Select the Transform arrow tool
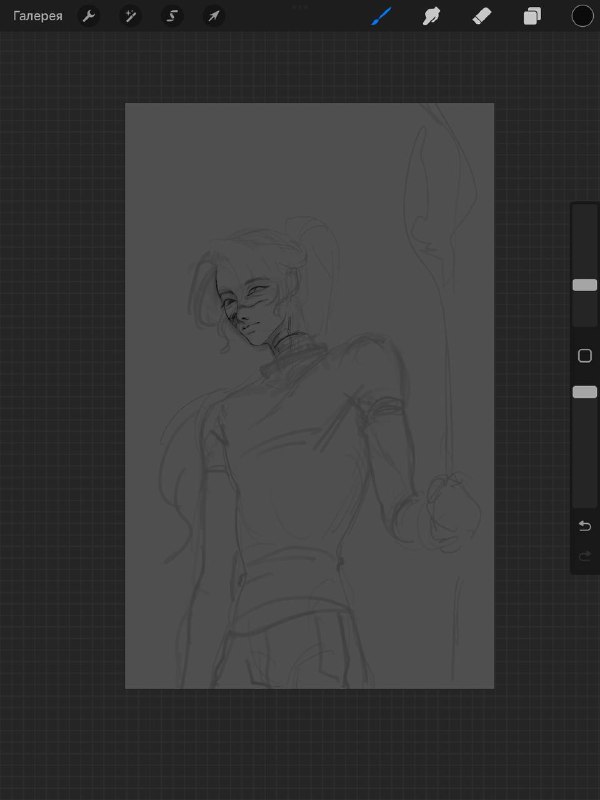Image resolution: width=600 pixels, height=800 pixels. [214, 16]
